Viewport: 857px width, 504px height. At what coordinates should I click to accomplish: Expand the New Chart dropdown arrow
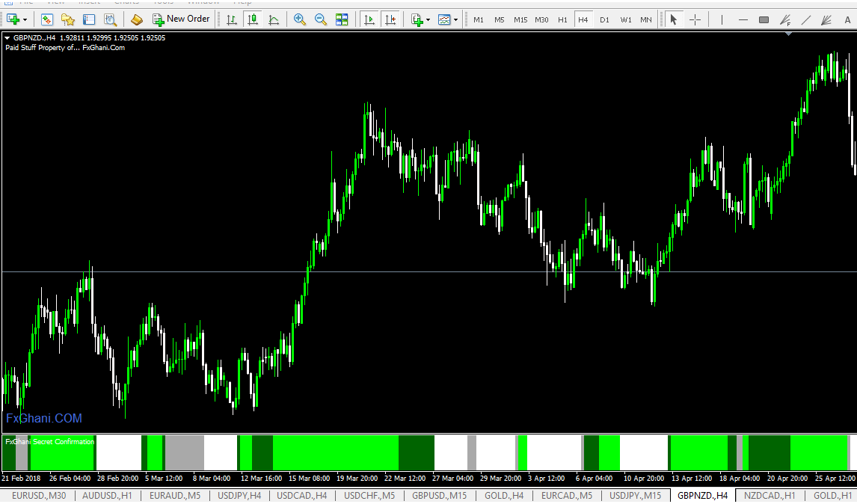[x=25, y=19]
